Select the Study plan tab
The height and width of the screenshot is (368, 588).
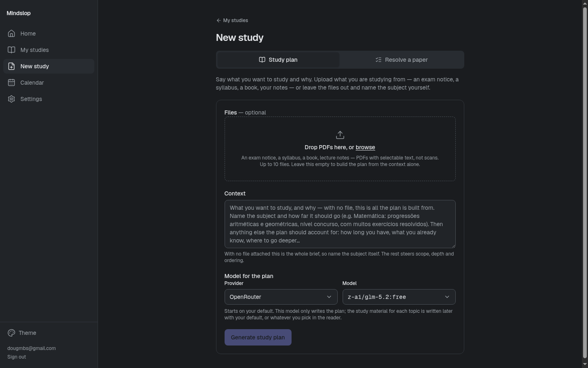click(x=278, y=60)
